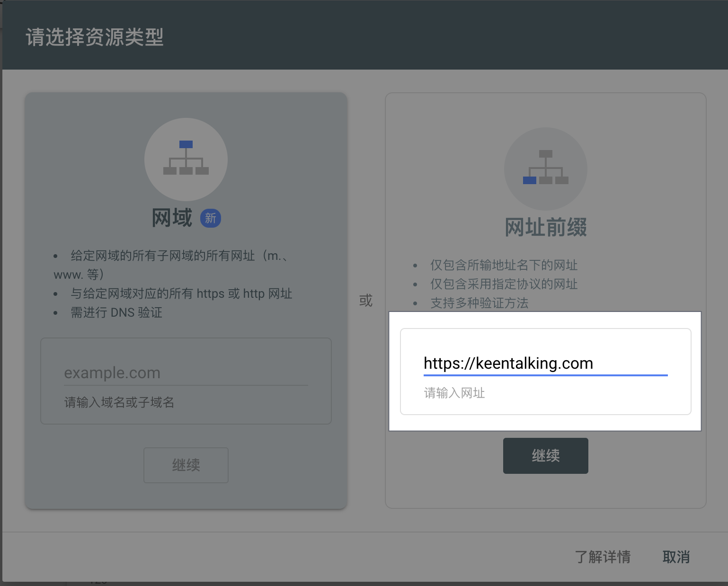Click the dialog title 请选择资源类型

(x=95, y=38)
